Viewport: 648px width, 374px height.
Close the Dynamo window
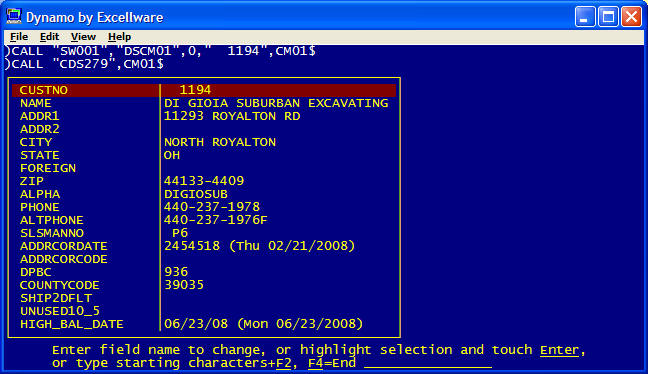pos(631,17)
